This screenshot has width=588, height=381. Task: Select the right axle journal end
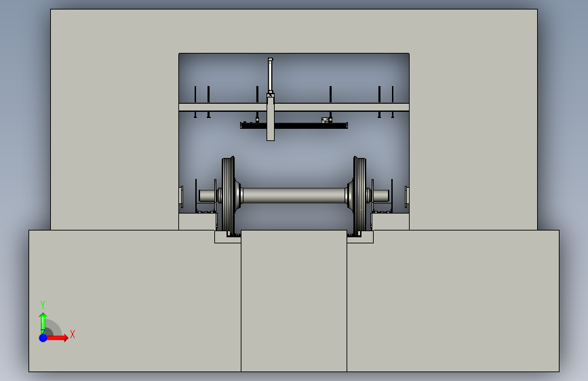coord(380,195)
